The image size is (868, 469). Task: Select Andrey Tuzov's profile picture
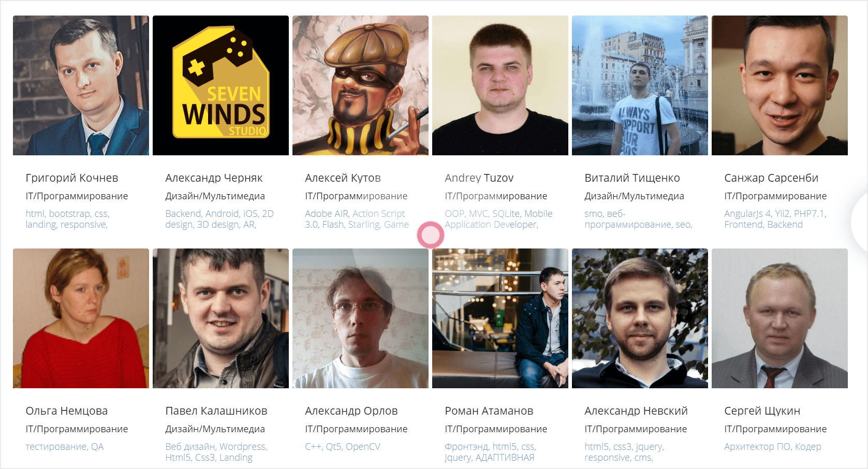click(x=500, y=85)
